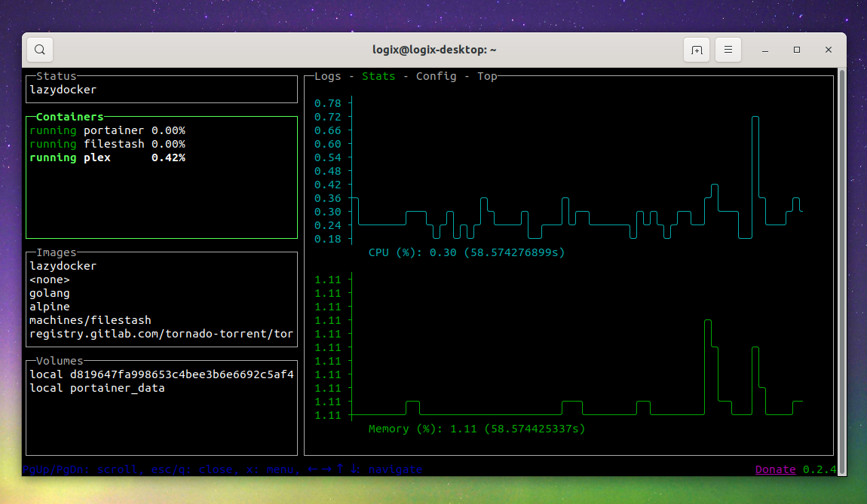Click the keybinding hints in the bottom bar
867x504 pixels.
pyautogui.click(x=222, y=469)
